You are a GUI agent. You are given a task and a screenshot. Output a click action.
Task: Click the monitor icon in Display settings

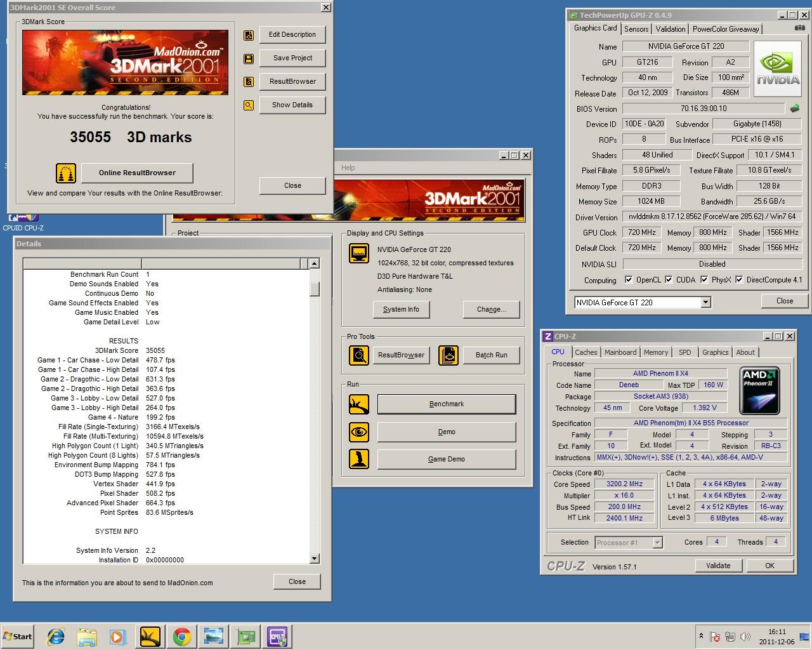tap(359, 253)
